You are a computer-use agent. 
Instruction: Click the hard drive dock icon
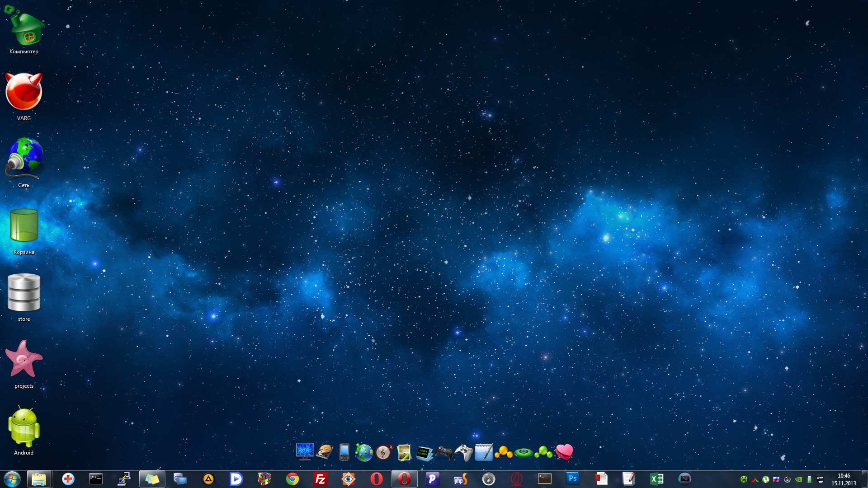(x=325, y=452)
